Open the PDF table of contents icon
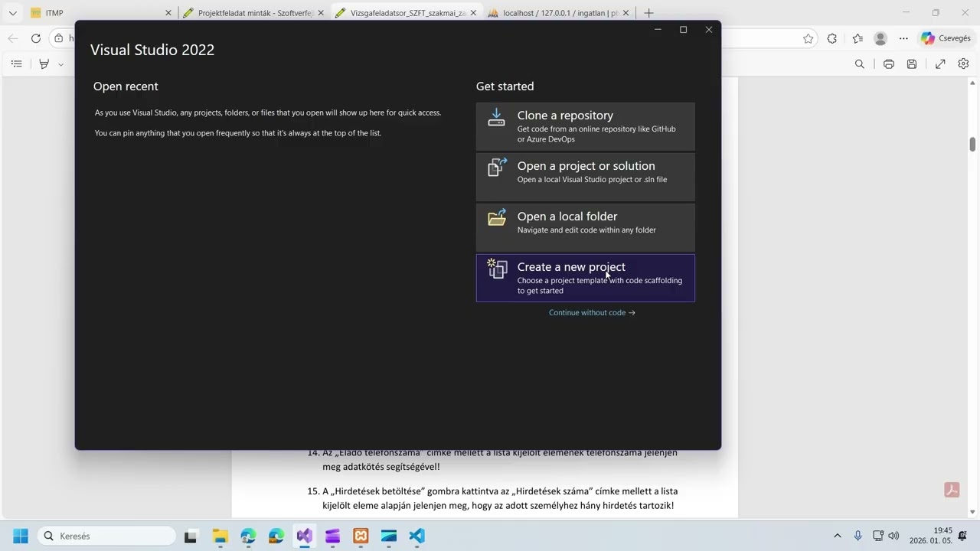Image resolution: width=980 pixels, height=551 pixels. click(x=17, y=64)
